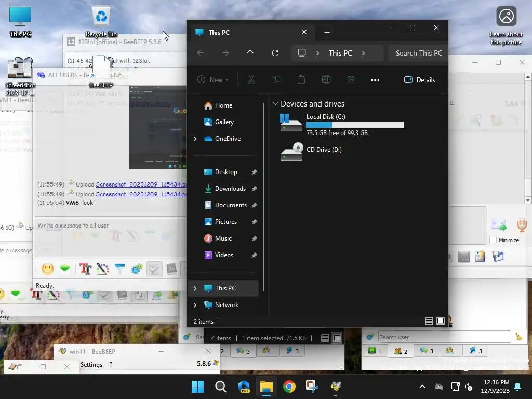Open the Recycle Bin desktop icon

101,21
